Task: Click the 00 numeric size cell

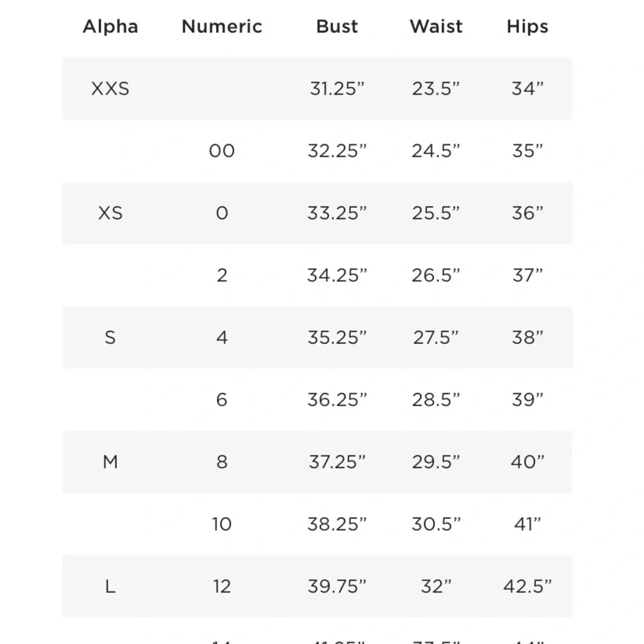Action: [x=222, y=151]
